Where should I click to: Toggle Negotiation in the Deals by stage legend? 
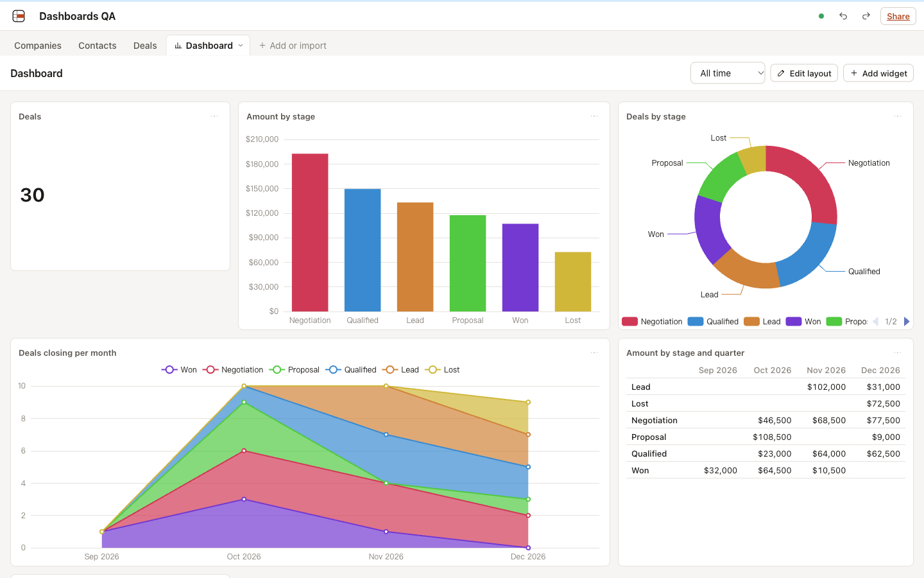pyautogui.click(x=652, y=322)
